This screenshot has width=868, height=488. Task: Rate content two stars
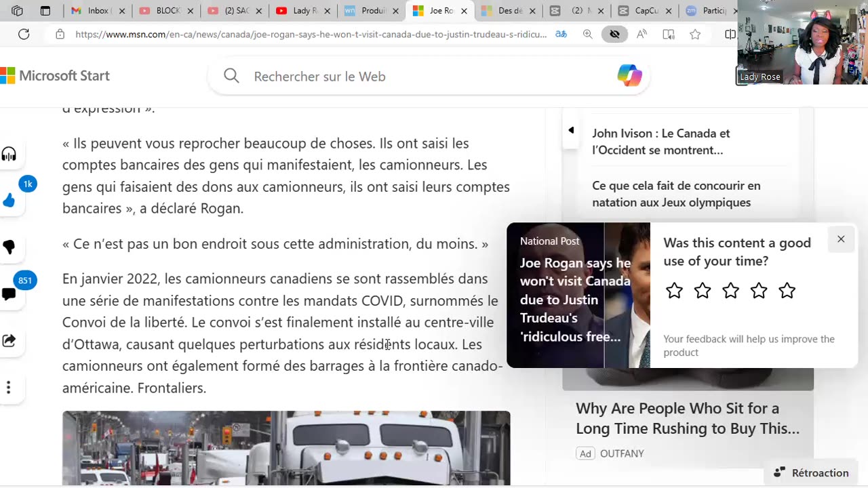click(703, 291)
